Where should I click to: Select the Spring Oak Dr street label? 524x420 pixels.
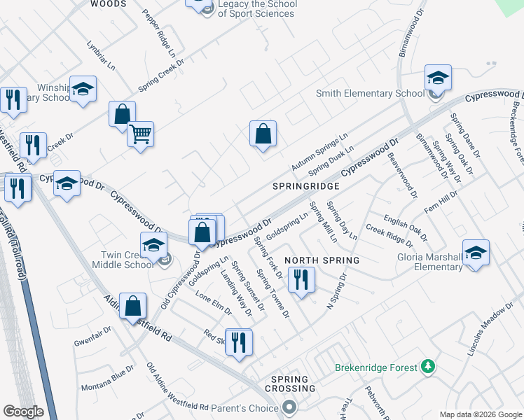point(459,154)
